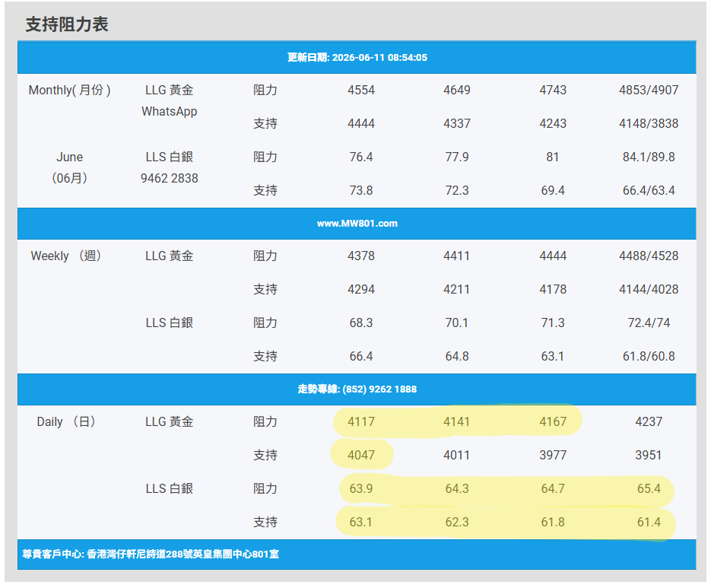Select the 4148/3838 cell

pyautogui.click(x=649, y=124)
